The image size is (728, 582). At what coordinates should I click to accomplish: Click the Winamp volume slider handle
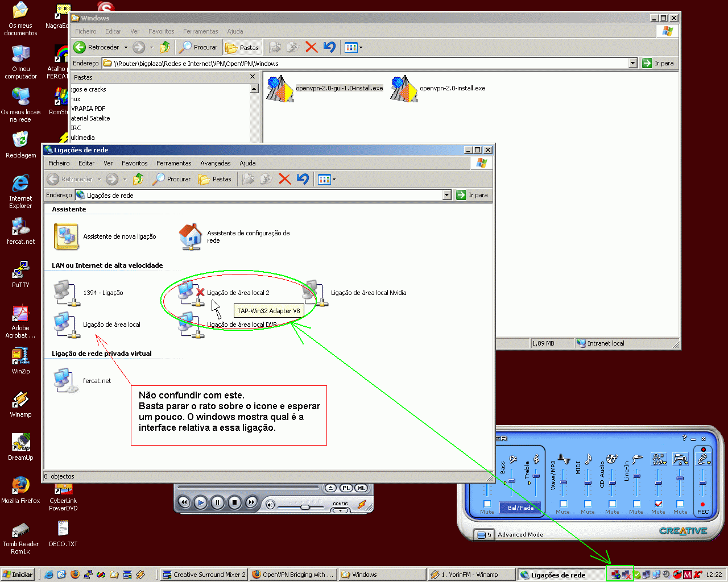(x=305, y=506)
